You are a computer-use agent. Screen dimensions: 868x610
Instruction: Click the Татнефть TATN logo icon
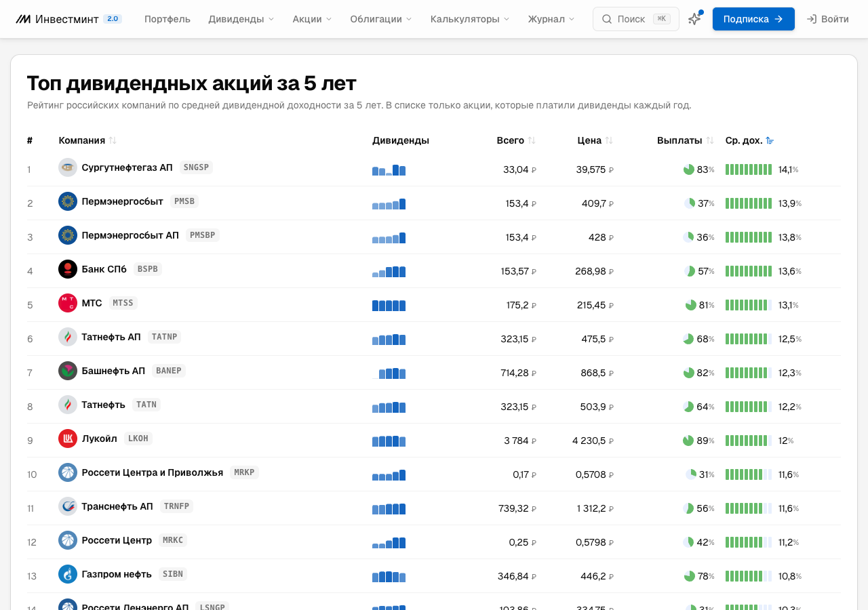click(x=68, y=405)
